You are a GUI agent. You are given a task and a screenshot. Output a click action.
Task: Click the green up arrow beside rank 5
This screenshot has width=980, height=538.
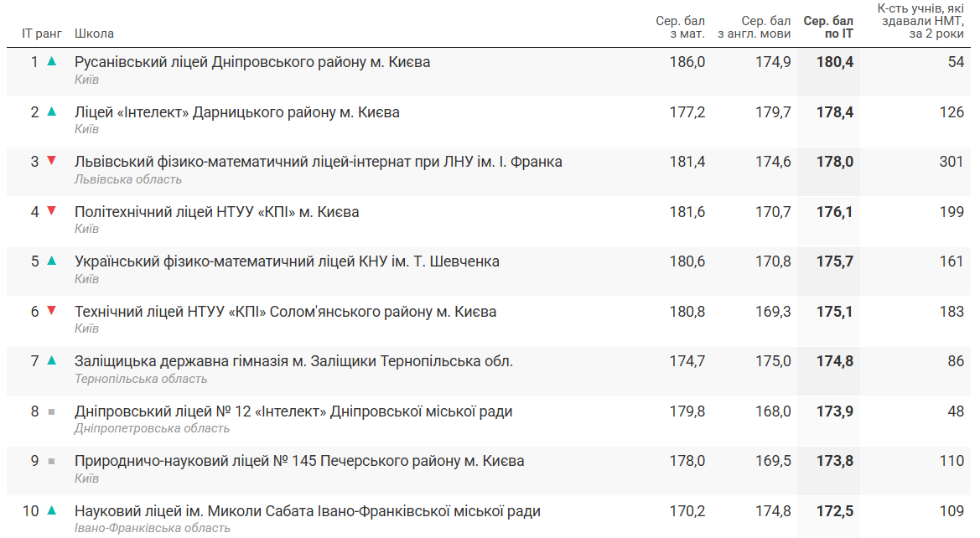point(51,261)
